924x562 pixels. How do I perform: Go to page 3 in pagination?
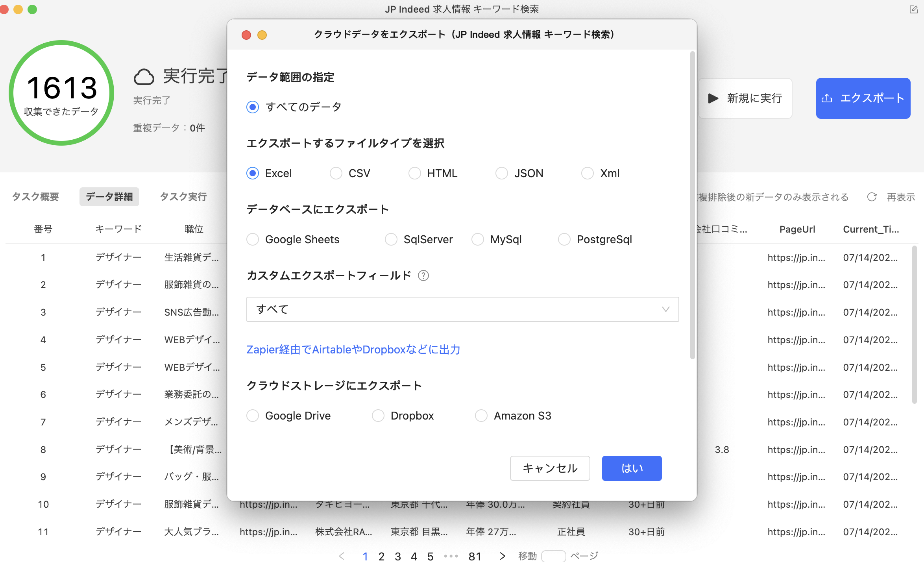pos(398,556)
